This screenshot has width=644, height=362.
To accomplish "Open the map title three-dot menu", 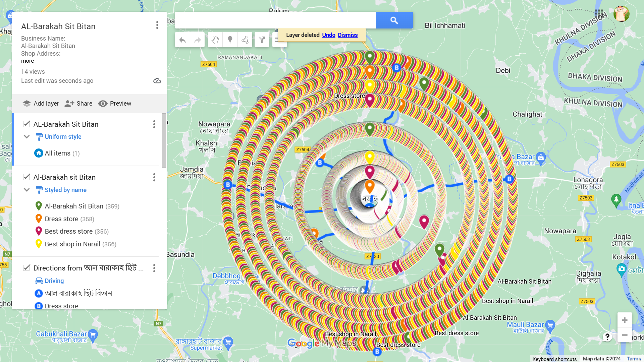I will 157,25.
